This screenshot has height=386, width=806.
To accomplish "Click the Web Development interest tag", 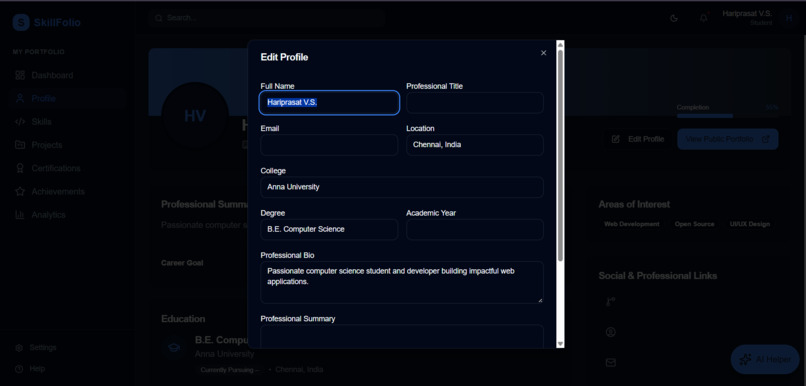I will pos(631,224).
